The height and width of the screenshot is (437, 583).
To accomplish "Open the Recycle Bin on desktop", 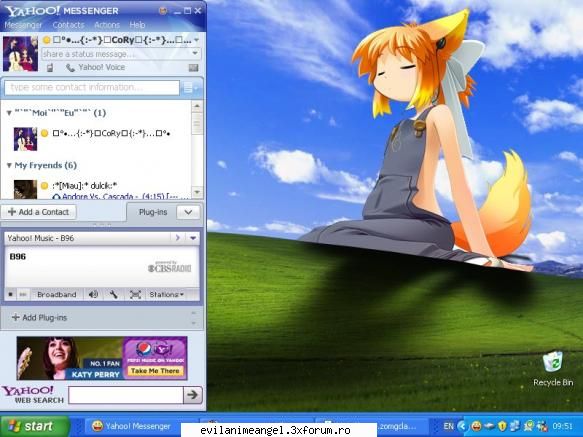I will [x=553, y=368].
